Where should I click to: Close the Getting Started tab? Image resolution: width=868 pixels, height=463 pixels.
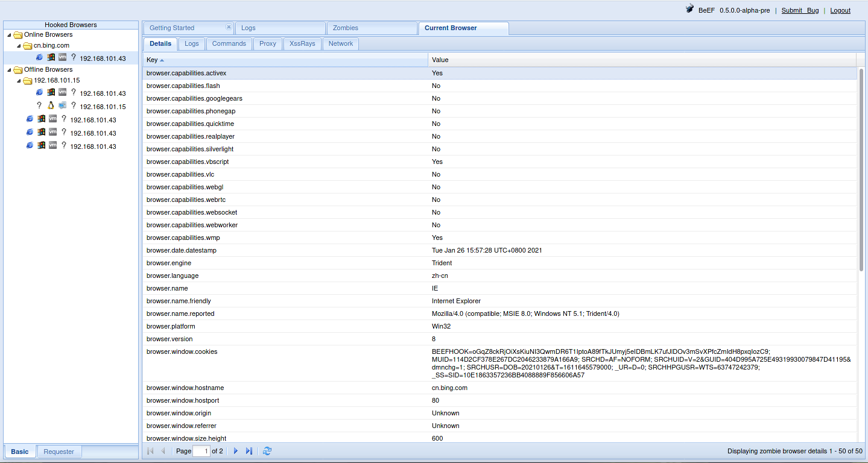[x=229, y=27]
